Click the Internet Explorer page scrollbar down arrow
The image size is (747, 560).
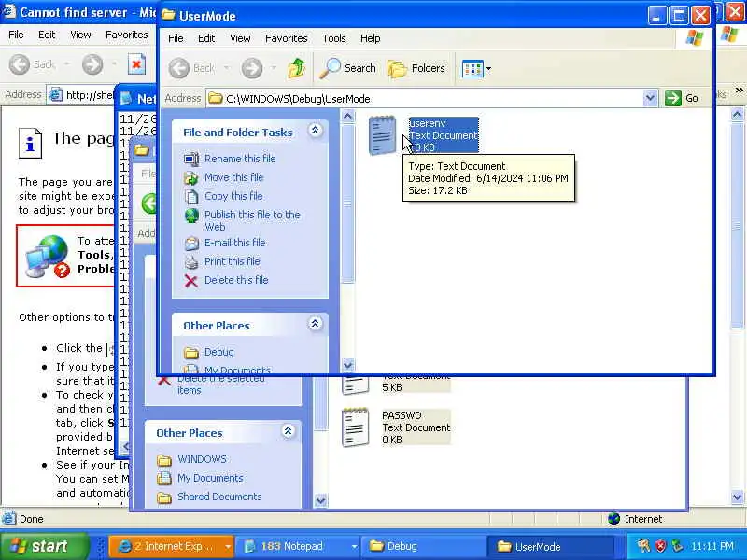pyautogui.click(x=737, y=497)
